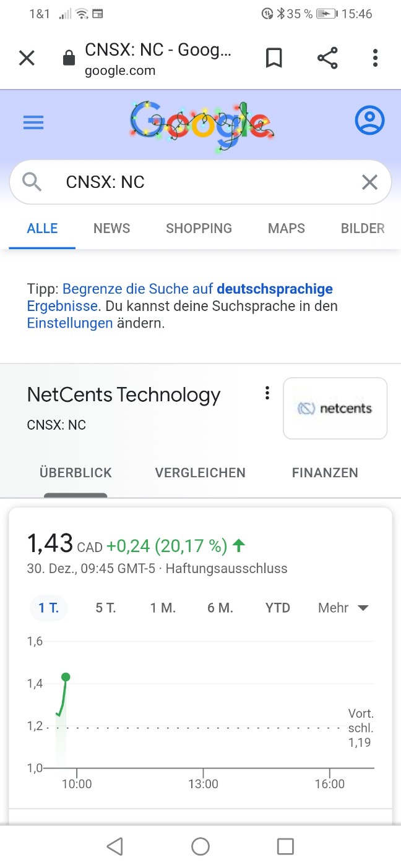Screen dimensions: 401x868
Task: Select the current price point on the chart
Action: [x=66, y=677]
